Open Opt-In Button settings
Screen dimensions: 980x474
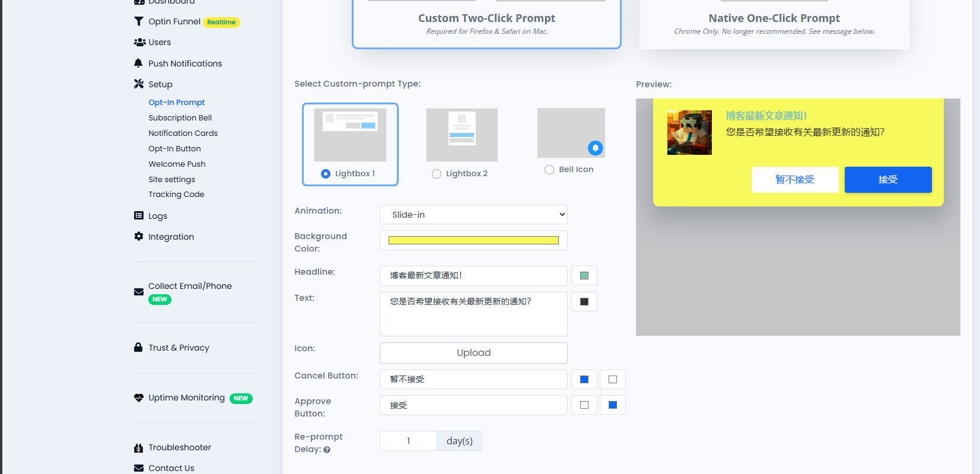coord(175,148)
